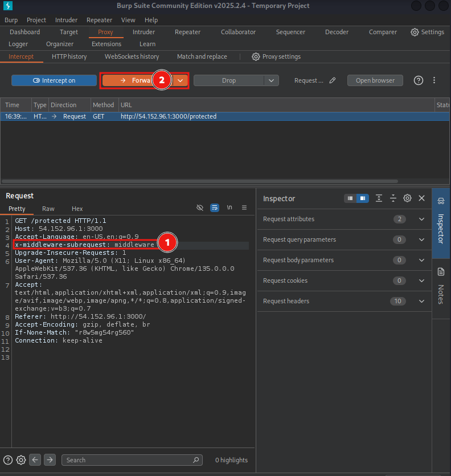Image resolution: width=451 pixels, height=476 pixels.
Task: Click the x-middleware-subrequest header line
Action: pyautogui.click(x=85, y=245)
